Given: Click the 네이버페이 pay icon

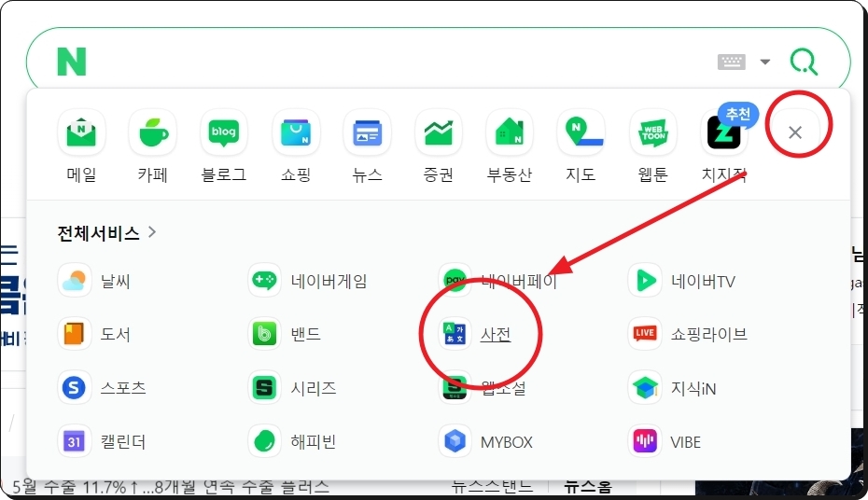Looking at the screenshot, I should tap(455, 281).
